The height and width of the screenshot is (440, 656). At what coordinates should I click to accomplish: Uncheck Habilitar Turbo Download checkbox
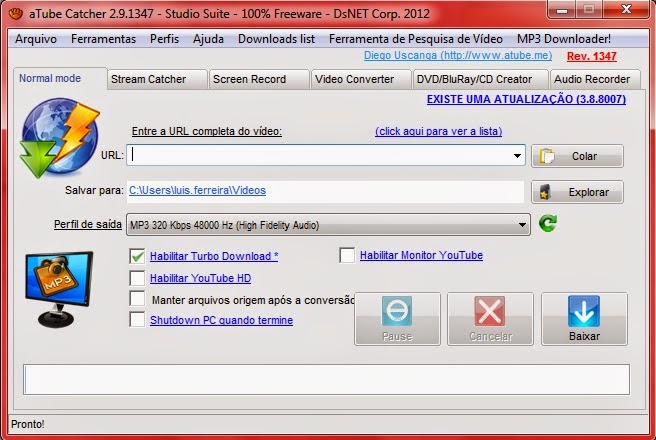click(137, 256)
